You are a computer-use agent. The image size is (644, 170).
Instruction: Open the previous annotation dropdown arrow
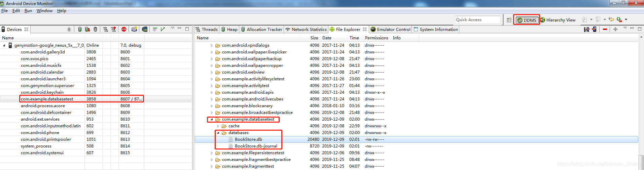605,19
